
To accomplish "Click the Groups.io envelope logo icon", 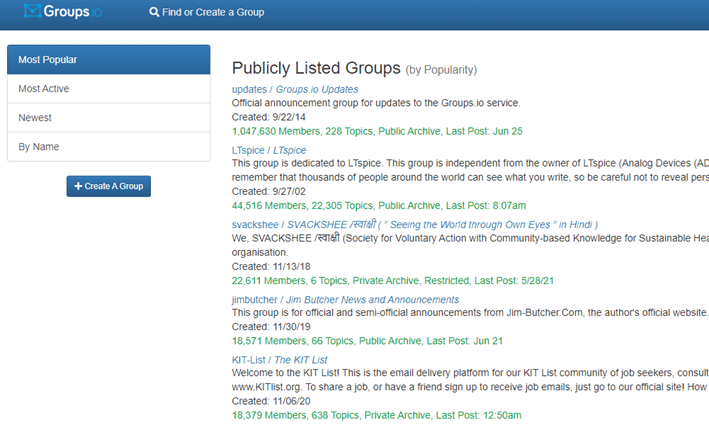I will pos(33,11).
